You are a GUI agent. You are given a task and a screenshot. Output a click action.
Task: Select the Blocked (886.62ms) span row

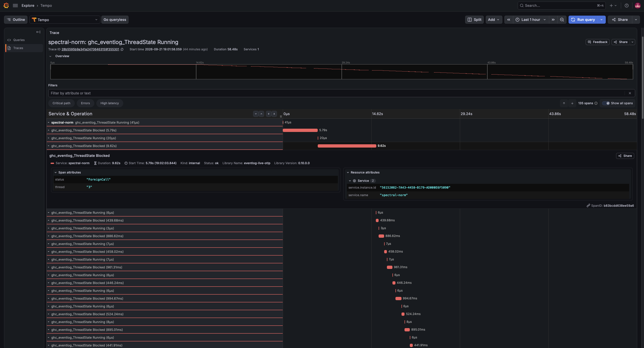[x=165, y=236]
